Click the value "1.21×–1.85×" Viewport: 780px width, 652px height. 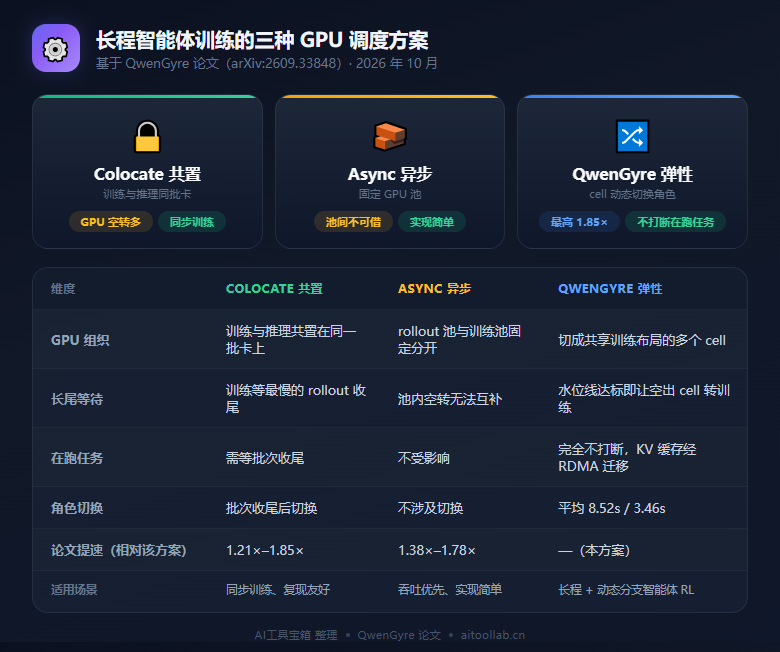click(x=265, y=550)
